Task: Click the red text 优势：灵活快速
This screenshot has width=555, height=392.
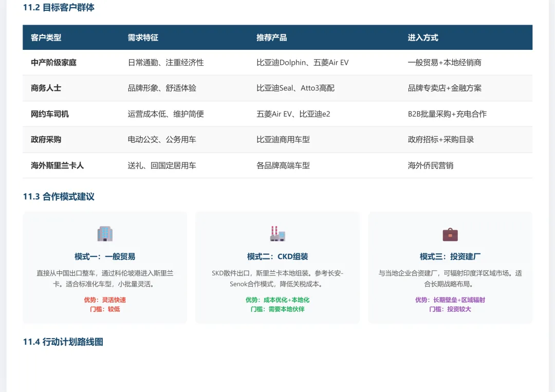Action: point(105,300)
